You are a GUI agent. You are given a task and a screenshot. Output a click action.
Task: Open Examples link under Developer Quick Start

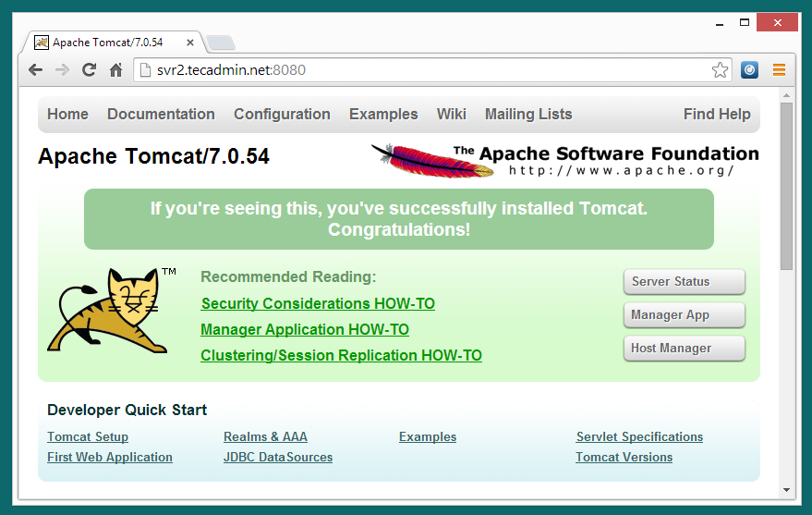point(428,436)
